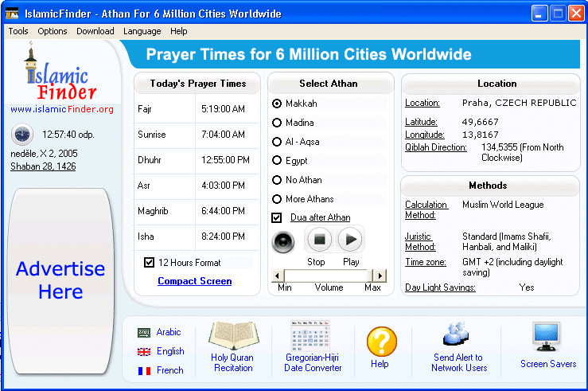This screenshot has width=588, height=391.
Task: Click the Juristic Method label
Action: 420,241
